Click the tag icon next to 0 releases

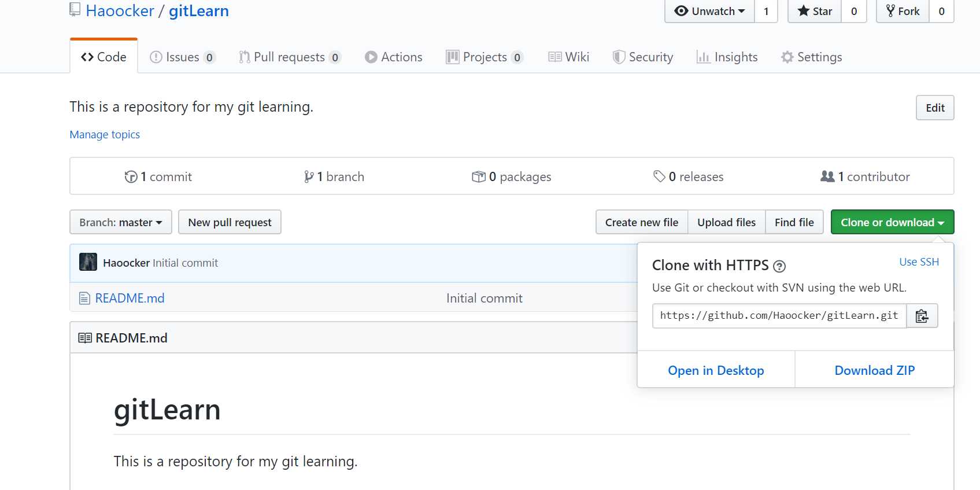659,176
